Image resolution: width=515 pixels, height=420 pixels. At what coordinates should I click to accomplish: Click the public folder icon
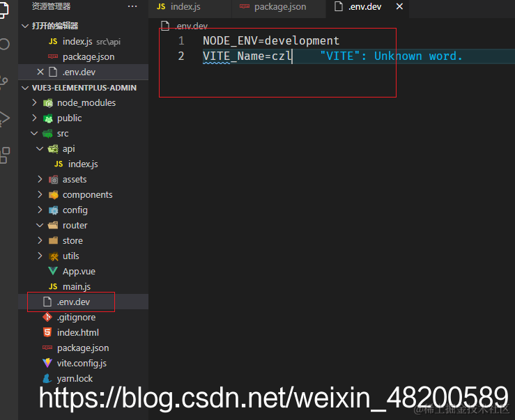[48, 118]
